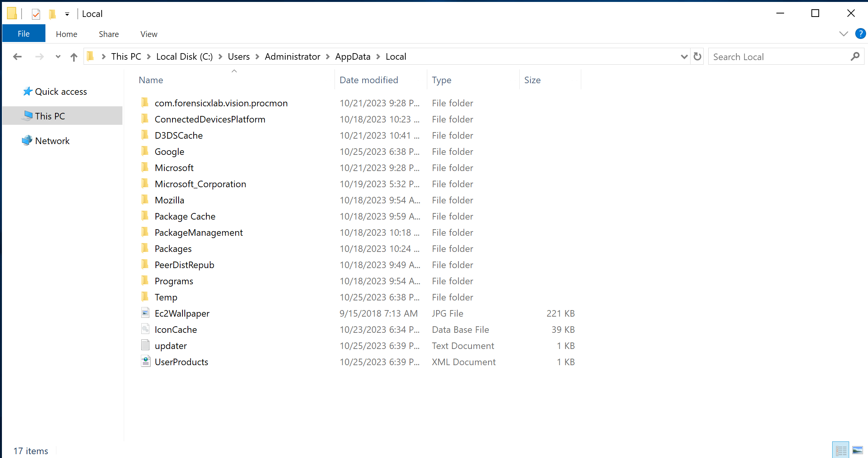
Task: Toggle Name column sort order
Action: coord(151,80)
